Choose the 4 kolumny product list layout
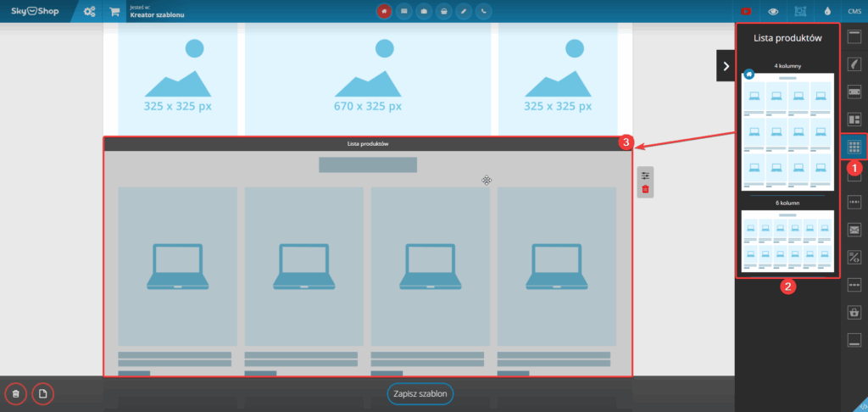 click(787, 131)
